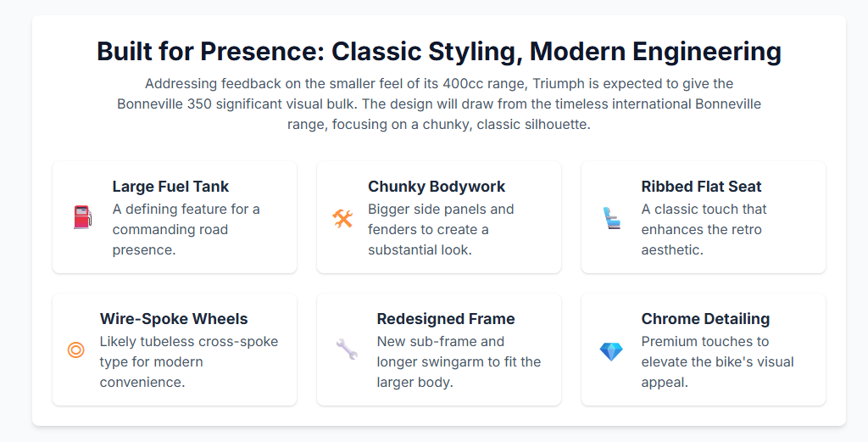Click the 'enhances the retro aesthetic' description

tap(704, 229)
